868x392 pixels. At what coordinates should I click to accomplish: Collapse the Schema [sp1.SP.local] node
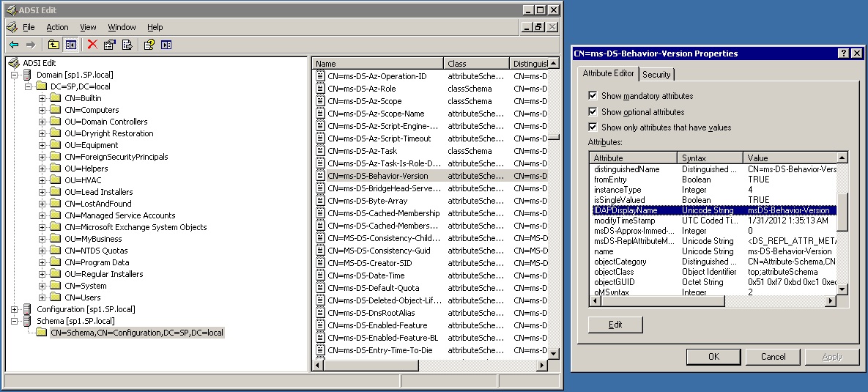pos(15,321)
